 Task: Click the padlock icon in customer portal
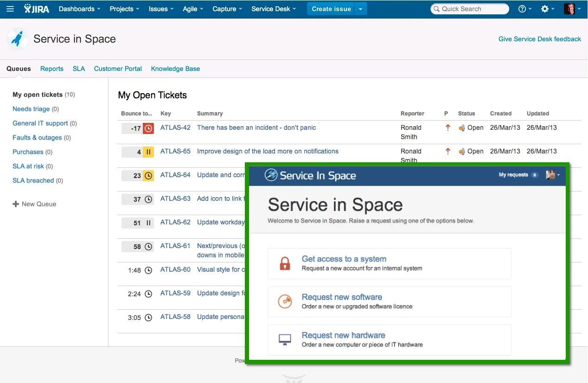[x=285, y=264]
